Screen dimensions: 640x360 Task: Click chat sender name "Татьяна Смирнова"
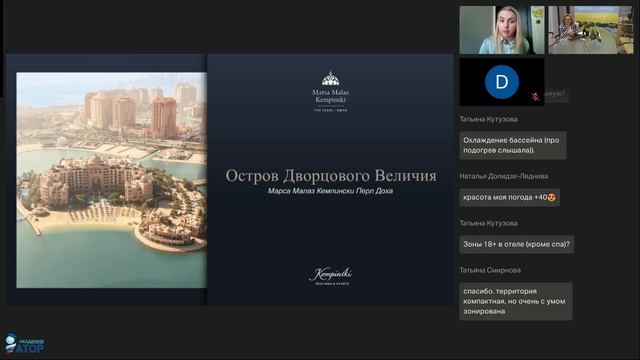490,270
